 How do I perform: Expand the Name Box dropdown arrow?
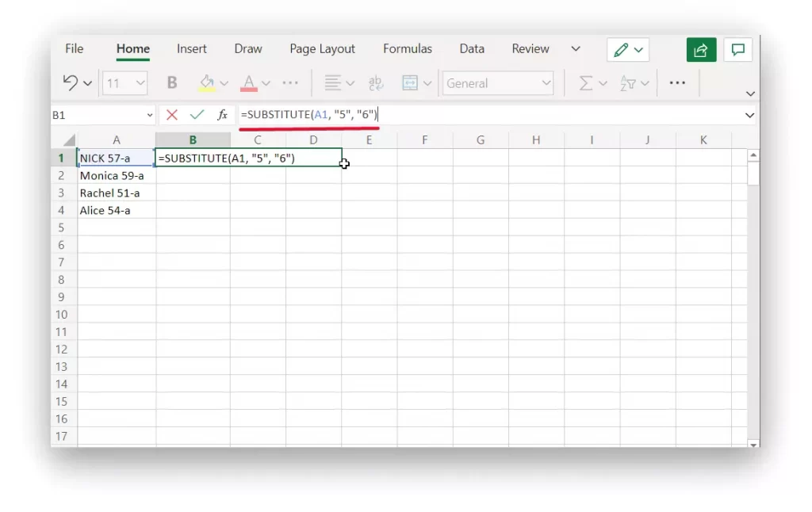(x=150, y=115)
